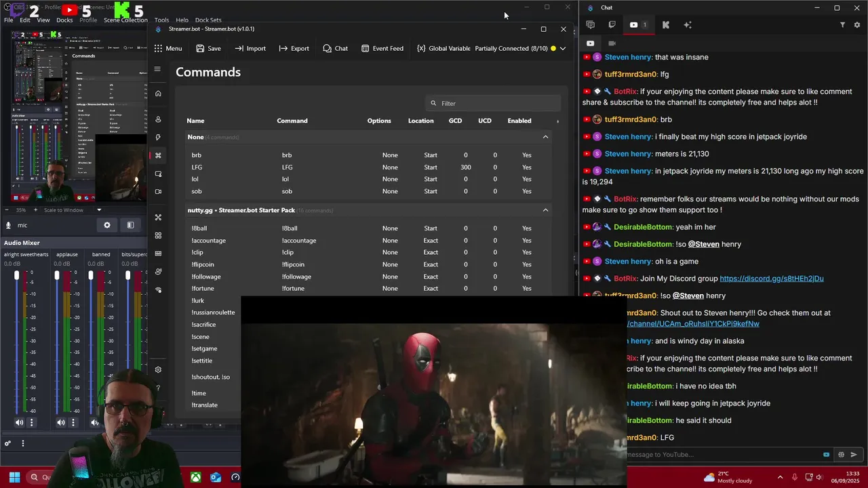Select the video camera sub-tab in Chat

pyautogui.click(x=612, y=43)
